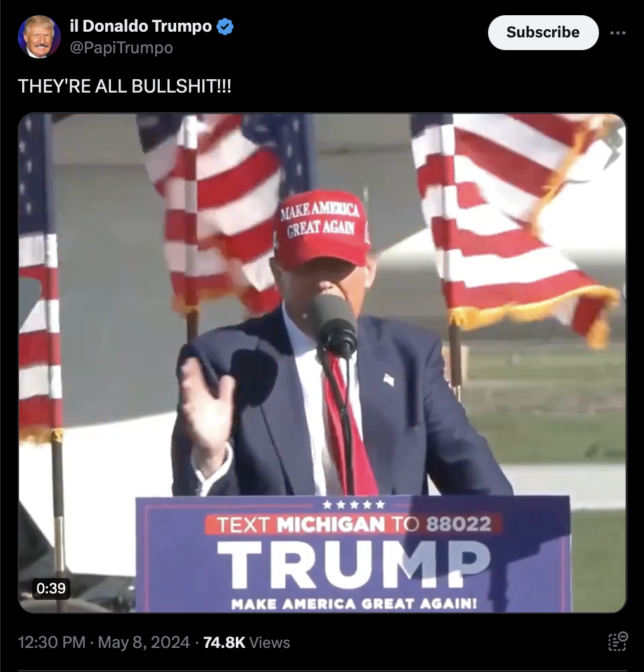The width and height of the screenshot is (644, 672).
Task: Open the 12:30 PM timestamp link
Action: (x=52, y=642)
